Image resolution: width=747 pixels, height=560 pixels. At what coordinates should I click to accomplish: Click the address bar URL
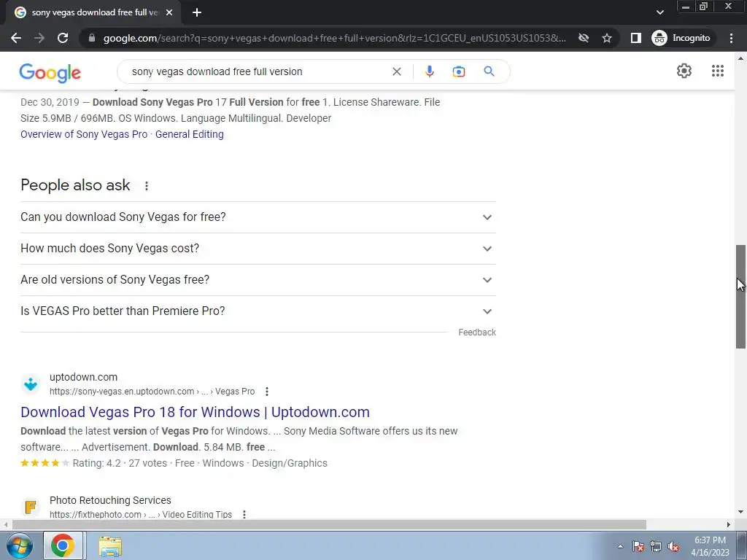pyautogui.click(x=334, y=38)
